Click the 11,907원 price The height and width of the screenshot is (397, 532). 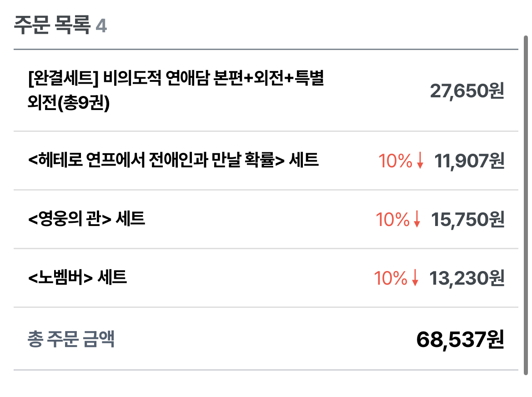(470, 161)
